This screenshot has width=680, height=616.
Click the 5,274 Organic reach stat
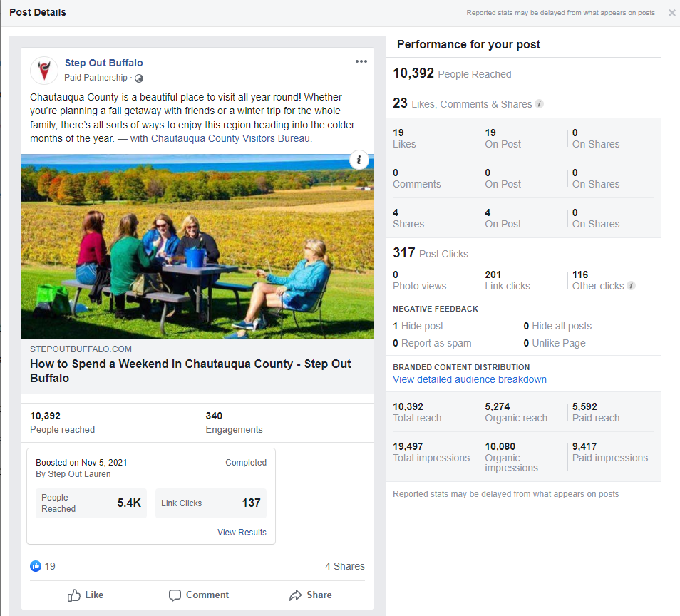516,412
